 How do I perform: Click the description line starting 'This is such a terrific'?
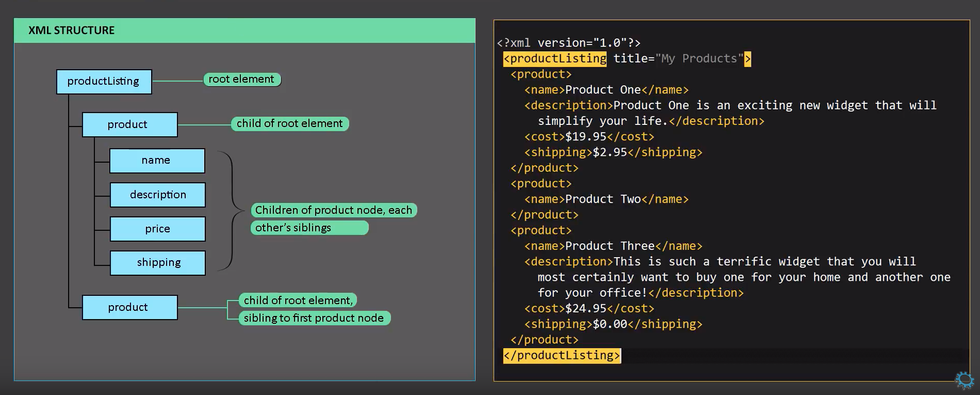(720, 262)
